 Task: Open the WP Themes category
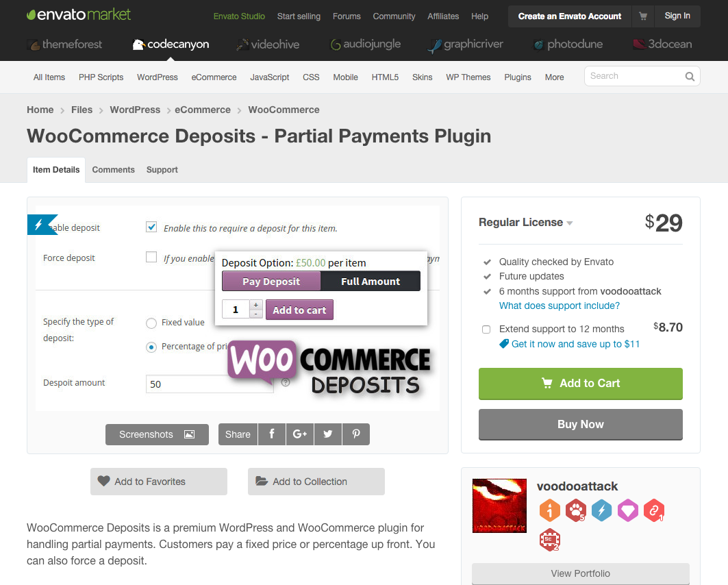pos(468,77)
